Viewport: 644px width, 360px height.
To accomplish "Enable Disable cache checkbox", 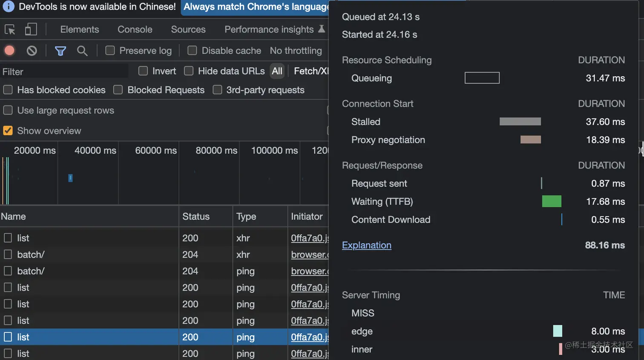I will pos(192,50).
